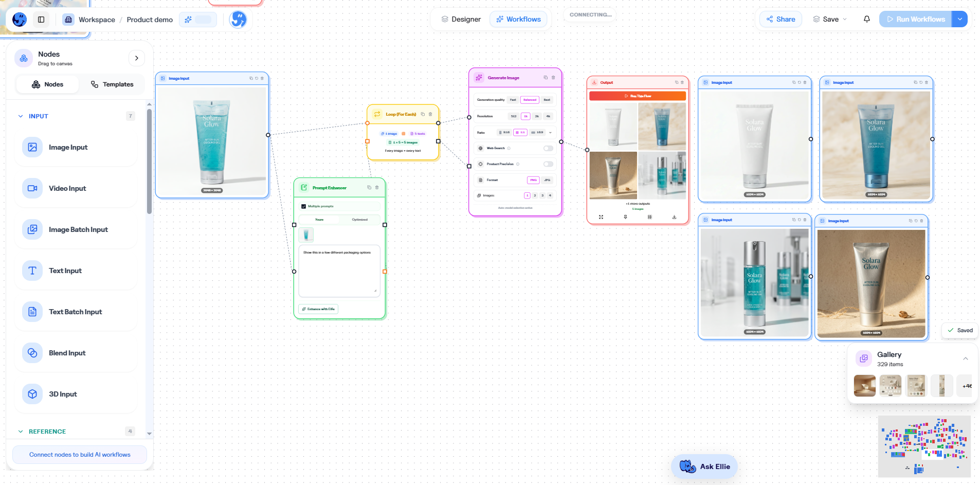The height and width of the screenshot is (485, 980).
Task: Click the Workspace breadcrumb link
Action: (97, 20)
